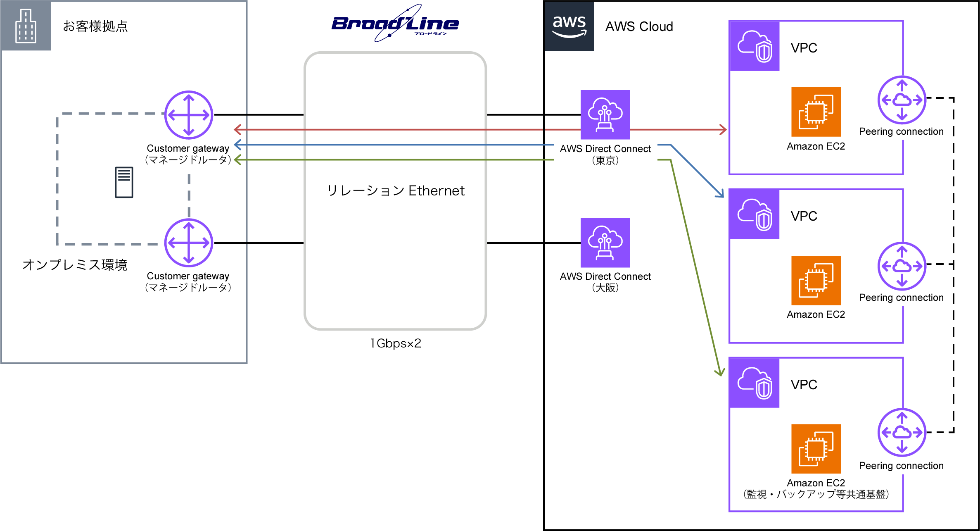Click the bottom VPC cloud shield icon
The width and height of the screenshot is (980, 531).
[755, 383]
